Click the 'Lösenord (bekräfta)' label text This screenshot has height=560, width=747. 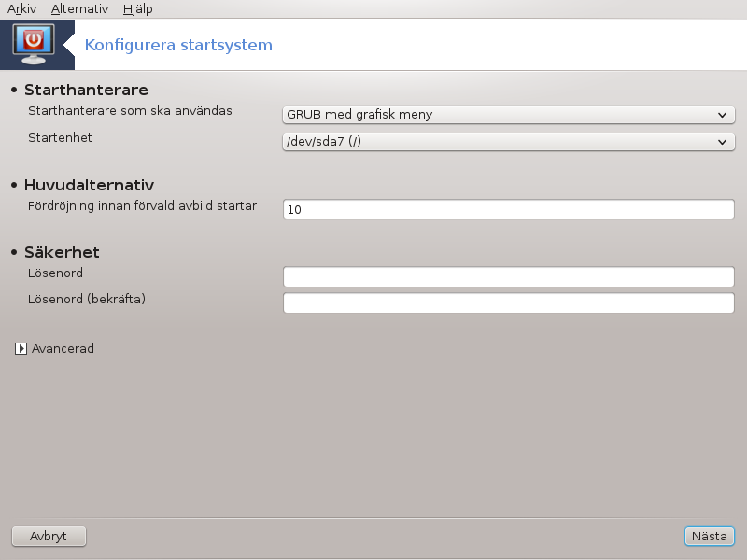pos(88,300)
